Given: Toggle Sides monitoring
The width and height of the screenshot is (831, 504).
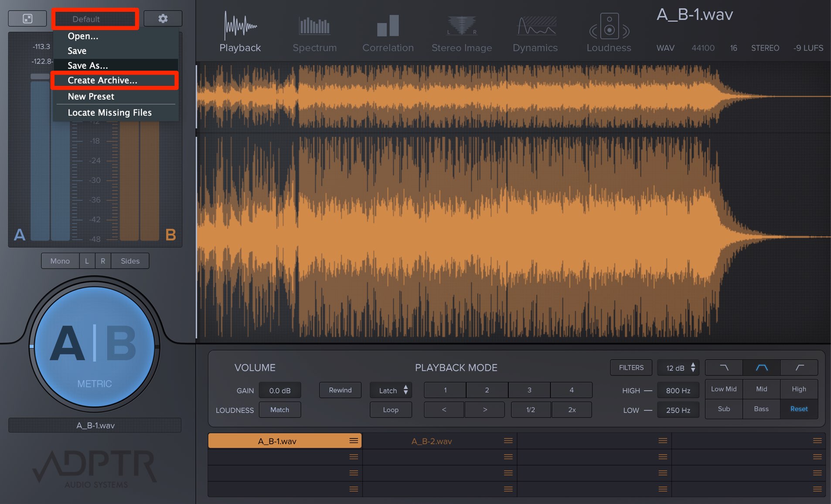Looking at the screenshot, I should pos(130,261).
